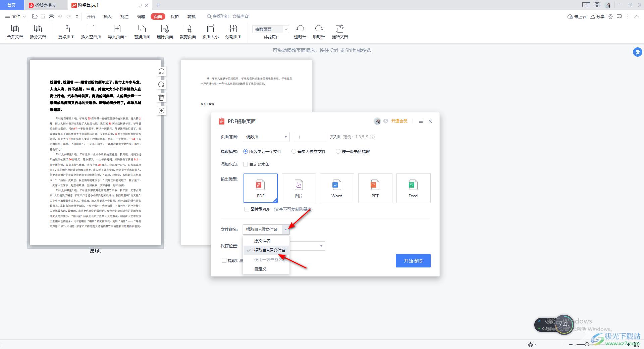Select the page 1 thumbnail

(96, 153)
